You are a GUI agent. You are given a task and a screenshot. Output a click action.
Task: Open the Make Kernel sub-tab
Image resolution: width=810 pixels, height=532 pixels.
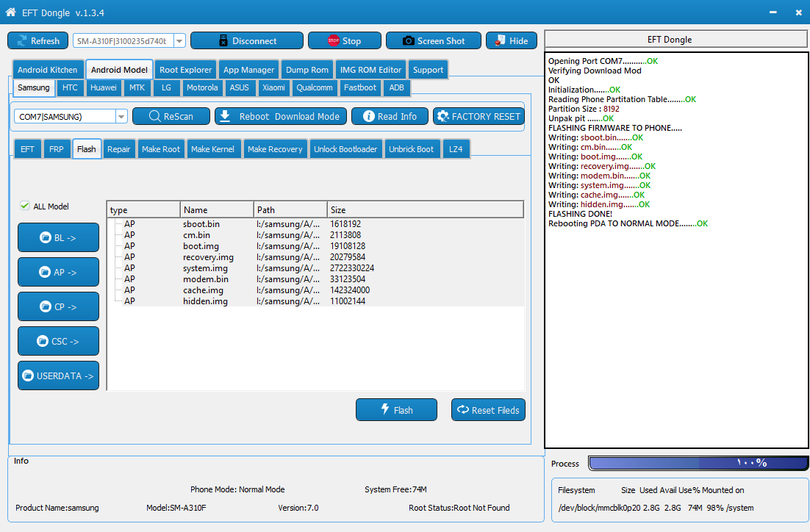point(212,149)
